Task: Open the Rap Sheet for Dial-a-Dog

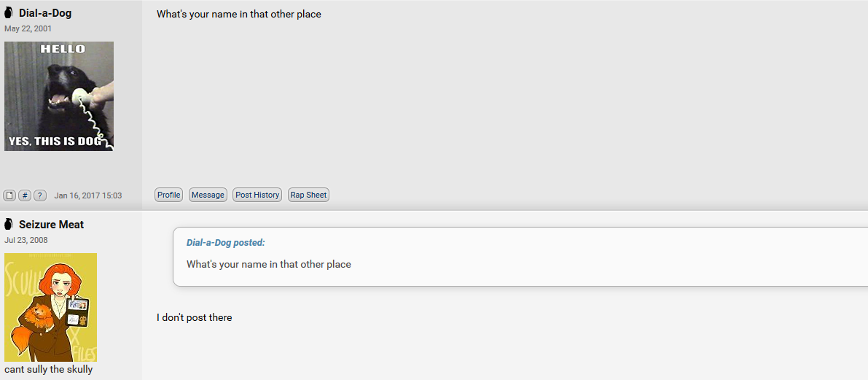Action: click(x=309, y=195)
